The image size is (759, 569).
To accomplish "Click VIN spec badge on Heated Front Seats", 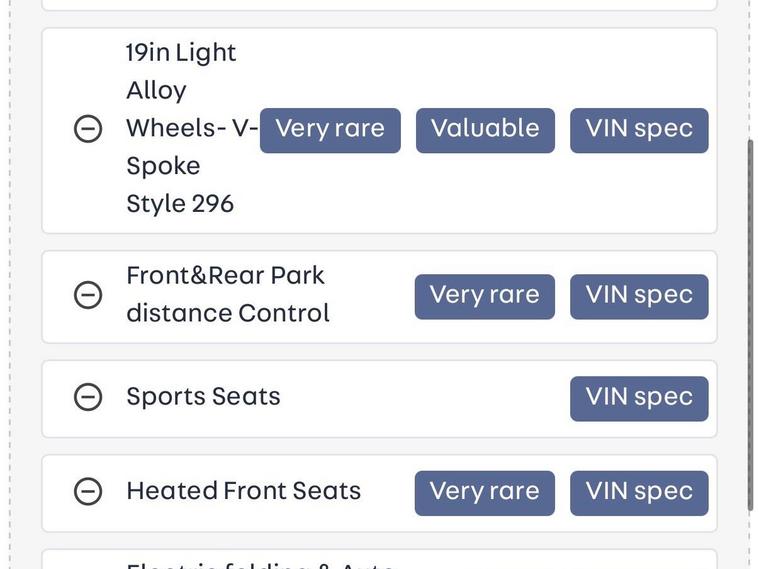I will tap(639, 492).
